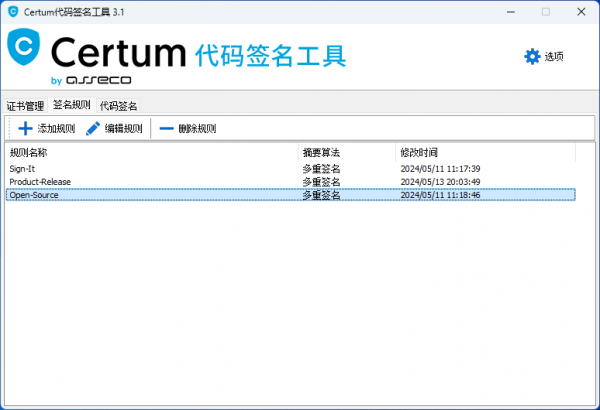Image resolution: width=600 pixels, height=410 pixels.
Task: Click the Certum shield logo in header
Action: (24, 47)
